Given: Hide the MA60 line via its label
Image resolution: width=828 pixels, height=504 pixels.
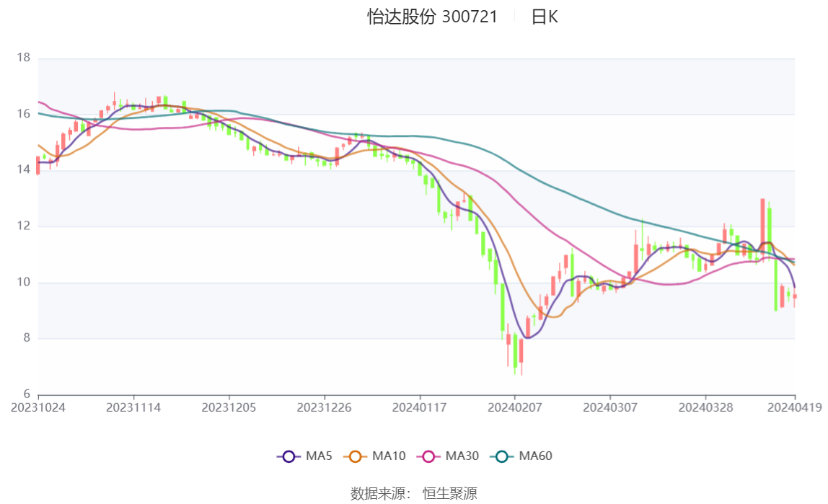Looking at the screenshot, I should click(x=536, y=456).
